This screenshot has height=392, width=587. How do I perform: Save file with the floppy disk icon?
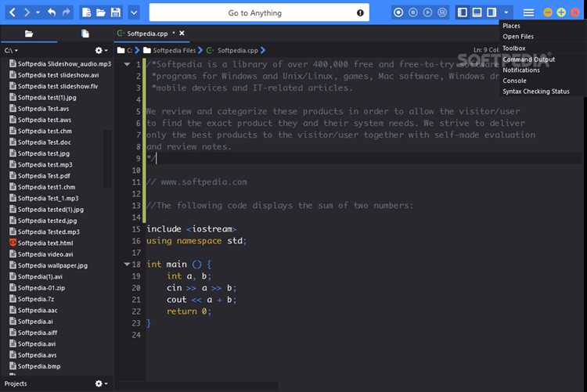[x=116, y=13]
